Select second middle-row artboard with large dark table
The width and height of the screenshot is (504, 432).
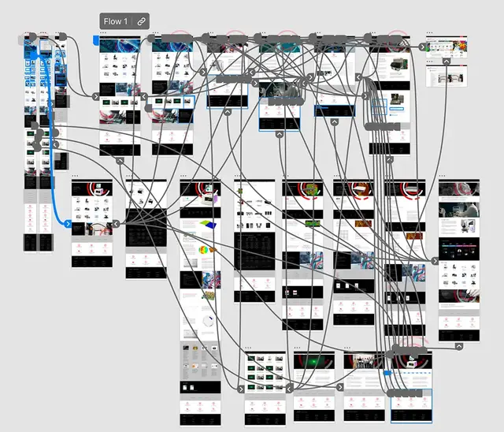click(x=146, y=229)
